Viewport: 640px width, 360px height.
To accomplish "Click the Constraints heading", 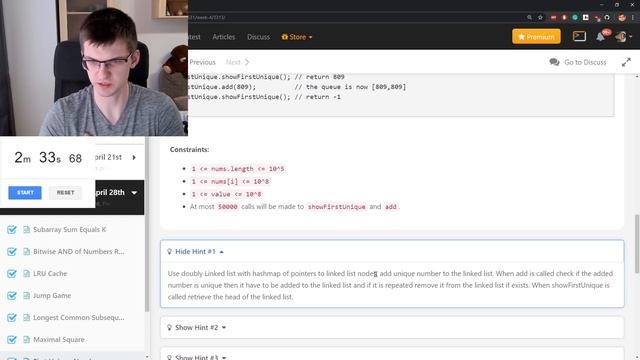I will point(189,149).
